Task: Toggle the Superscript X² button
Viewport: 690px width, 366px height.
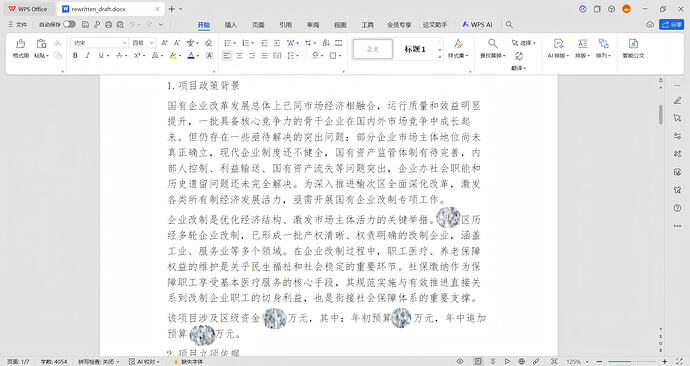Action: click(x=137, y=55)
